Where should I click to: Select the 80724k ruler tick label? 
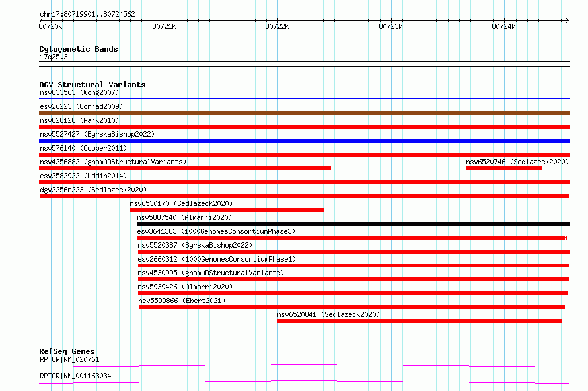[x=503, y=26]
